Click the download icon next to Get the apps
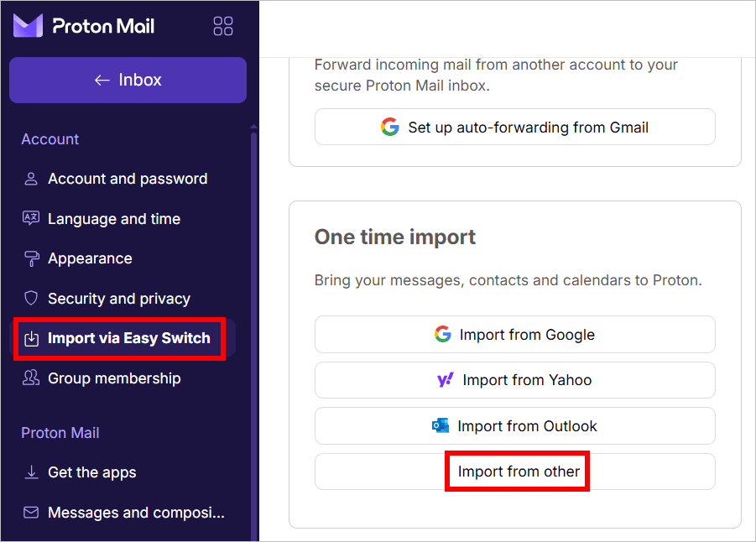Screen dimensions: 756x542 31,472
